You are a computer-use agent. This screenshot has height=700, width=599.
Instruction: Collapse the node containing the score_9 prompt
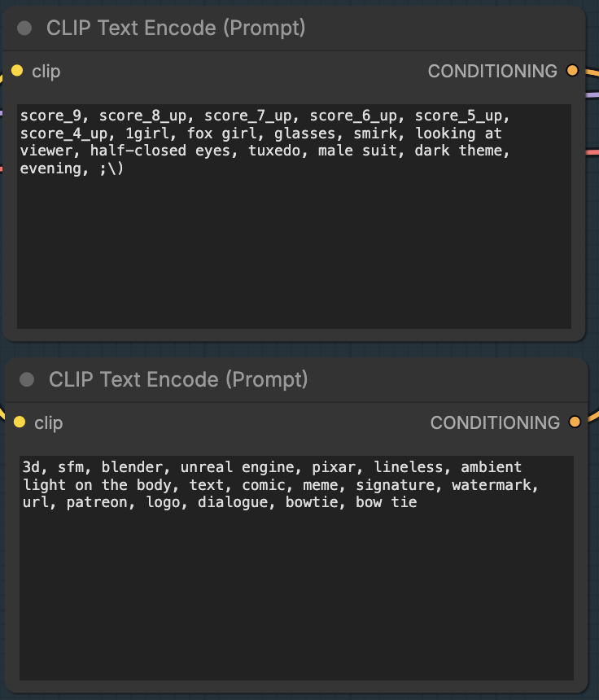pyautogui.click(x=24, y=28)
